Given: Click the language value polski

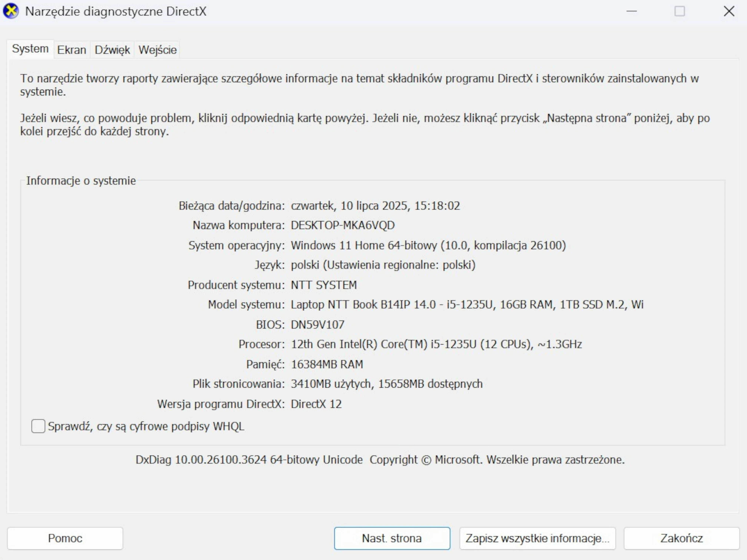Looking at the screenshot, I should [x=383, y=265].
